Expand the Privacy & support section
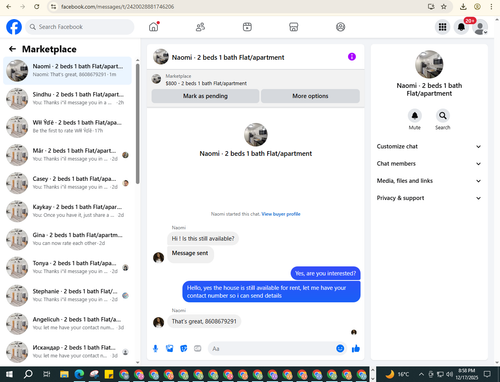The width and height of the screenshot is (500, 382). [x=429, y=198]
